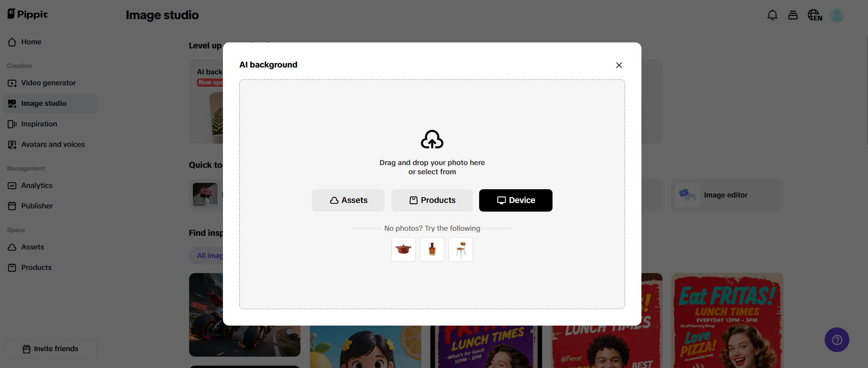Viewport: 868px width, 368px height.
Task: Open the help question mark button
Action: [837, 340]
